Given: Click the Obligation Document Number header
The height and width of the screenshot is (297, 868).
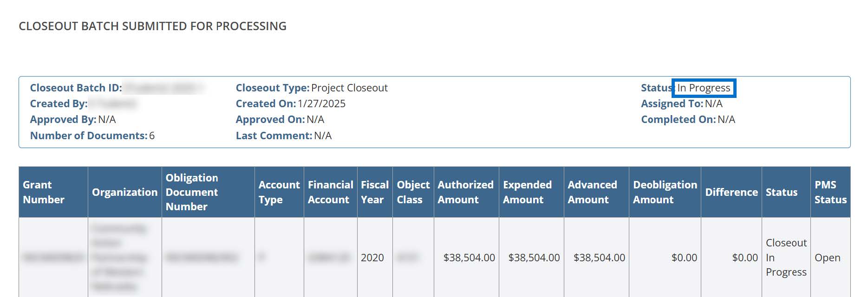Looking at the screenshot, I should click(x=192, y=192).
